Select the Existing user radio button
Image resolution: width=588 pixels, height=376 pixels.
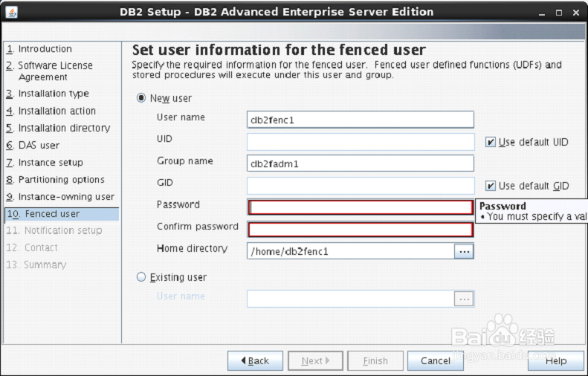[x=141, y=277]
